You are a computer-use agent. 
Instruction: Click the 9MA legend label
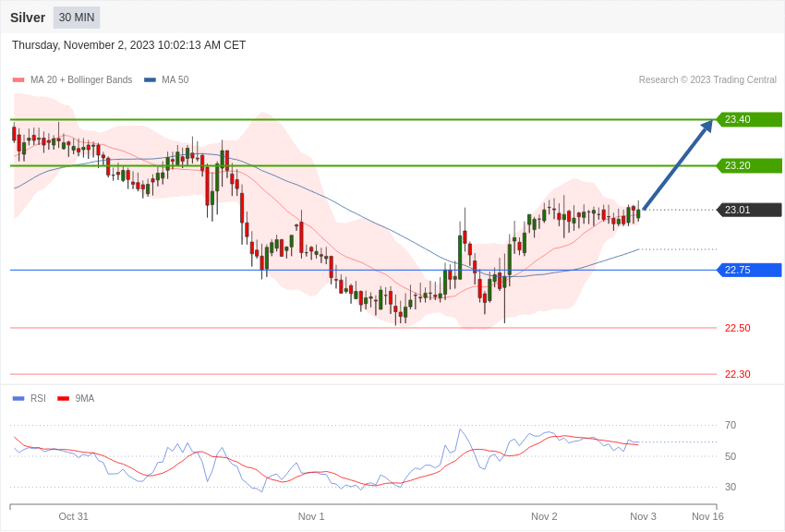pos(85,398)
